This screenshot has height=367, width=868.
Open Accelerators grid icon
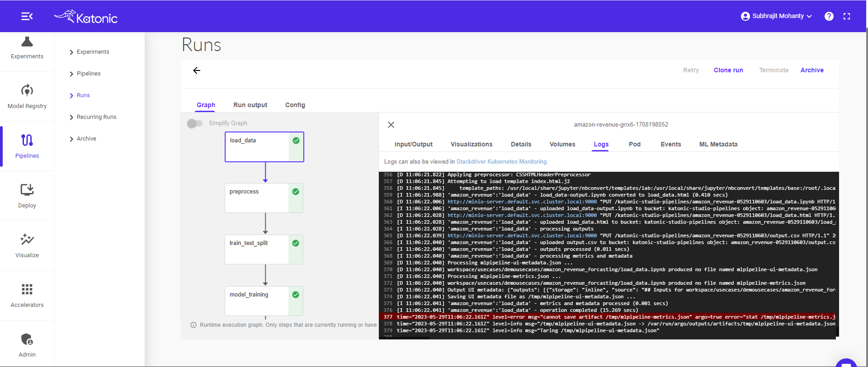tap(27, 289)
